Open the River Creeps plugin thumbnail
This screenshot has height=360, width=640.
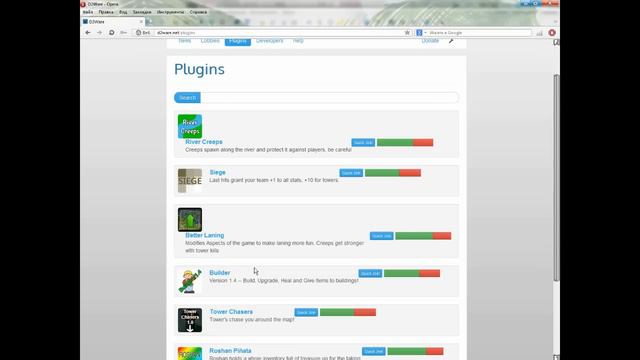tap(190, 126)
